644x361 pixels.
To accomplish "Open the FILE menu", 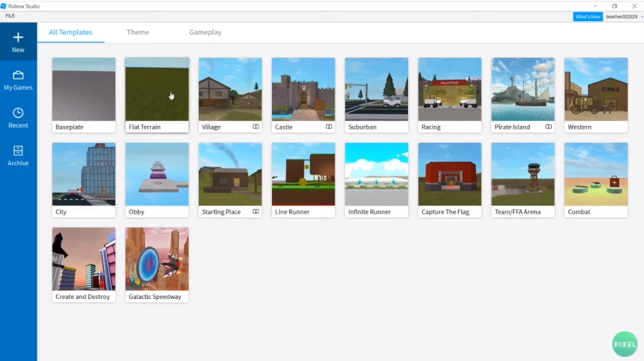I will [x=10, y=16].
